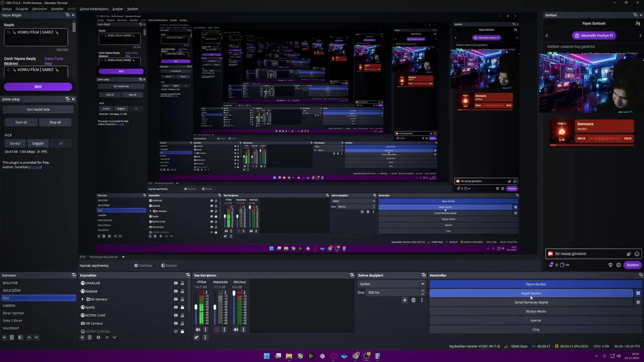644x362 pixels.
Task: Open the Düzenle menu
Action: [x=22, y=9]
